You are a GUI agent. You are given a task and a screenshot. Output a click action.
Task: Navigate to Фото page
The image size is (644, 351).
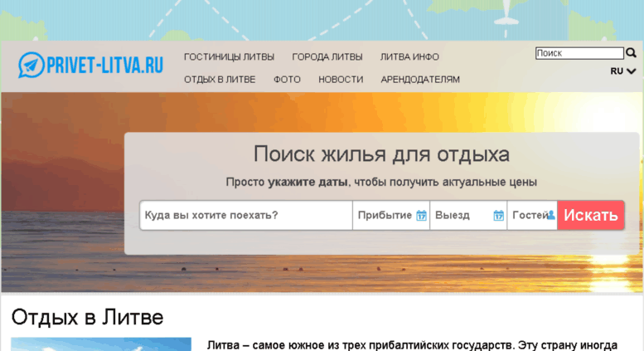(x=287, y=80)
